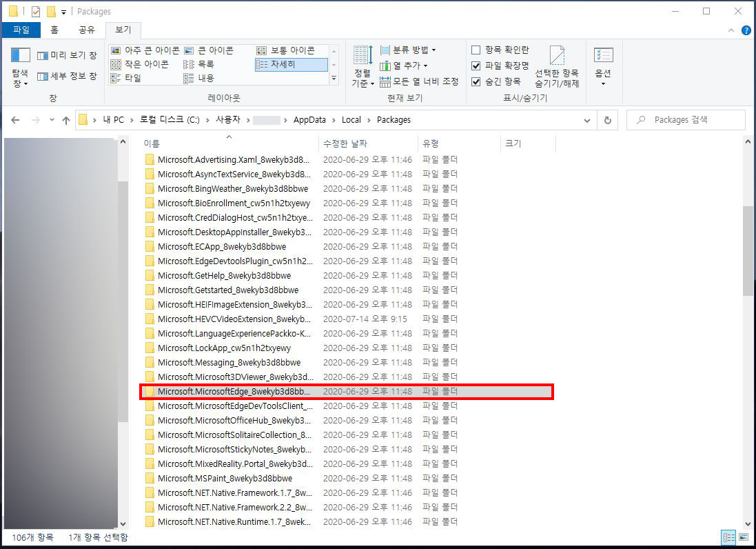Screen dimensions: 756x549
Task: Select Microsoft.BingWeather_8wekyb3d8bbwe folder
Action: (x=233, y=188)
